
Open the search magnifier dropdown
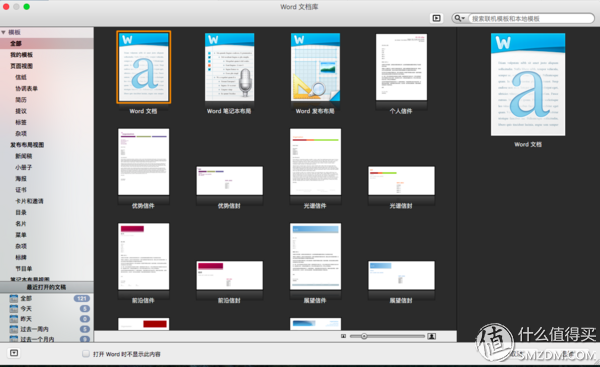tap(459, 18)
